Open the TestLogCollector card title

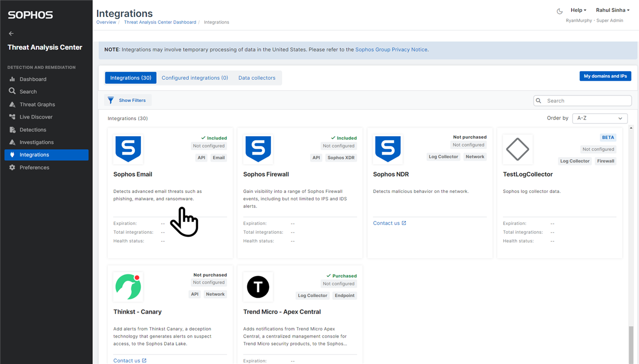[528, 175]
